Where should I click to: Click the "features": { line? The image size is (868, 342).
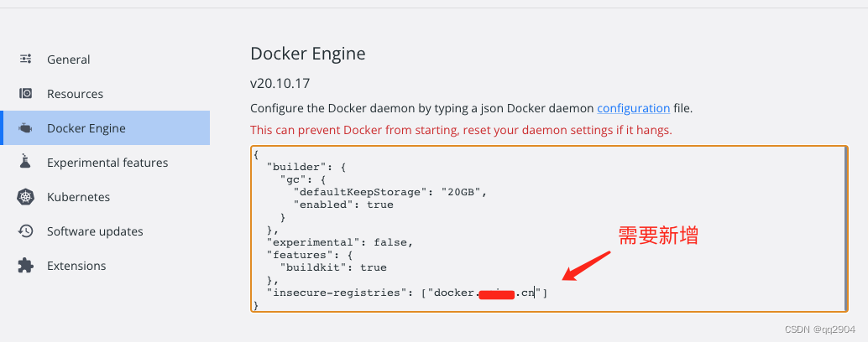(310, 255)
